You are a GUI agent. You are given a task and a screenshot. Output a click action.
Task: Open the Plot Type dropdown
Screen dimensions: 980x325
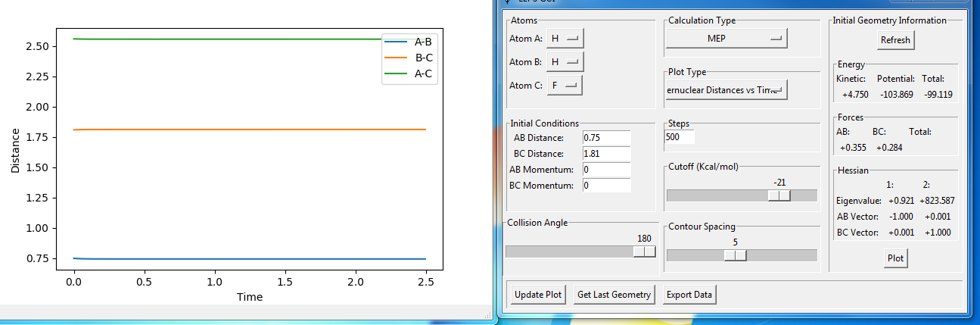point(726,90)
